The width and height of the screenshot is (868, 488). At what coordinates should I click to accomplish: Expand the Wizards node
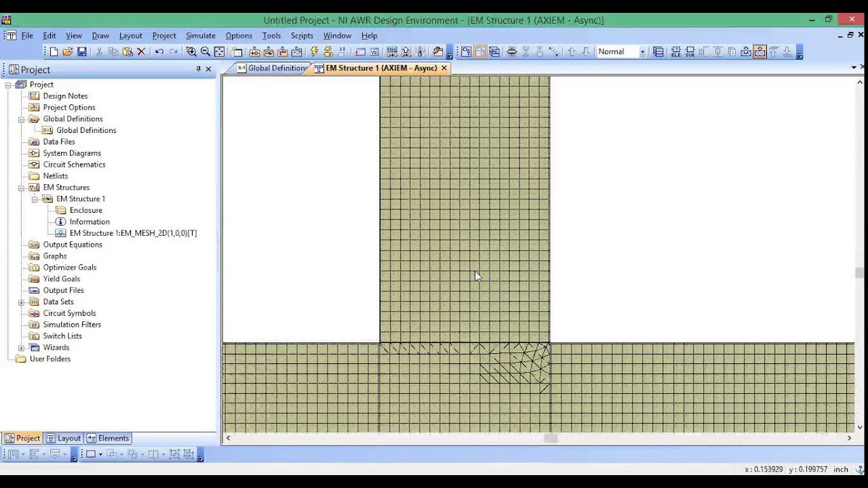21,347
